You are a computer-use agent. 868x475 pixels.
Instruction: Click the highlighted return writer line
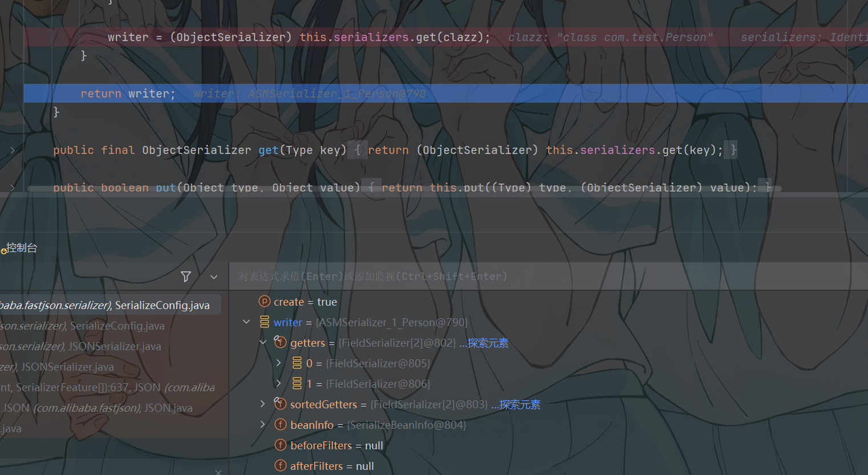(x=445, y=94)
